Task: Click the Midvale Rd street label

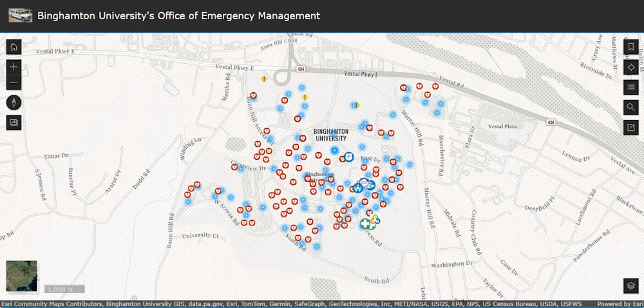Action: point(453,224)
